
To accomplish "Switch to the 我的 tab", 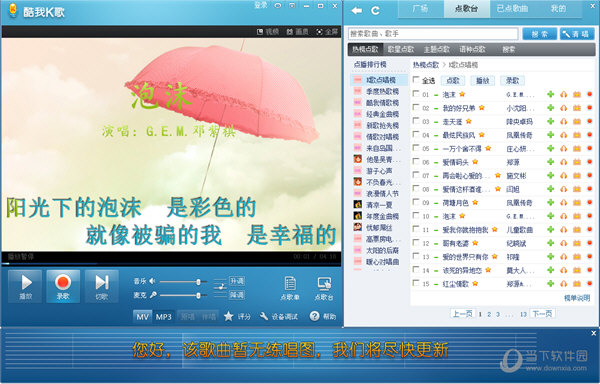I will click(558, 8).
